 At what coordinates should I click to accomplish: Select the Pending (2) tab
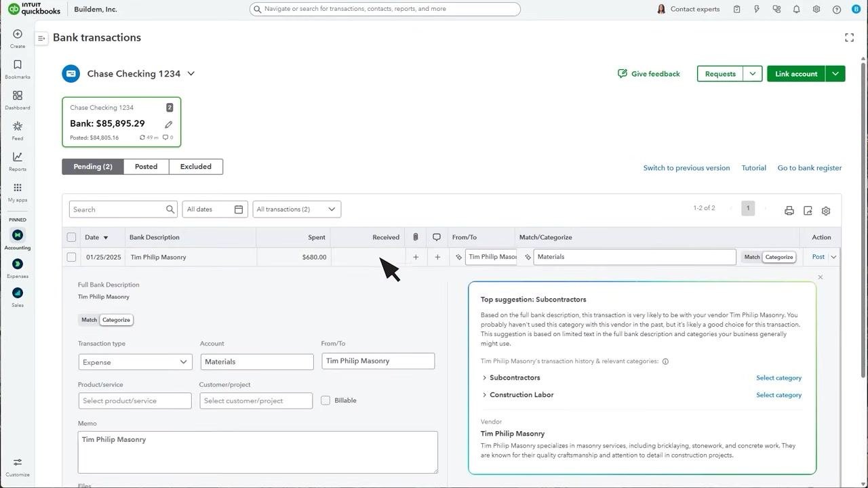click(93, 167)
